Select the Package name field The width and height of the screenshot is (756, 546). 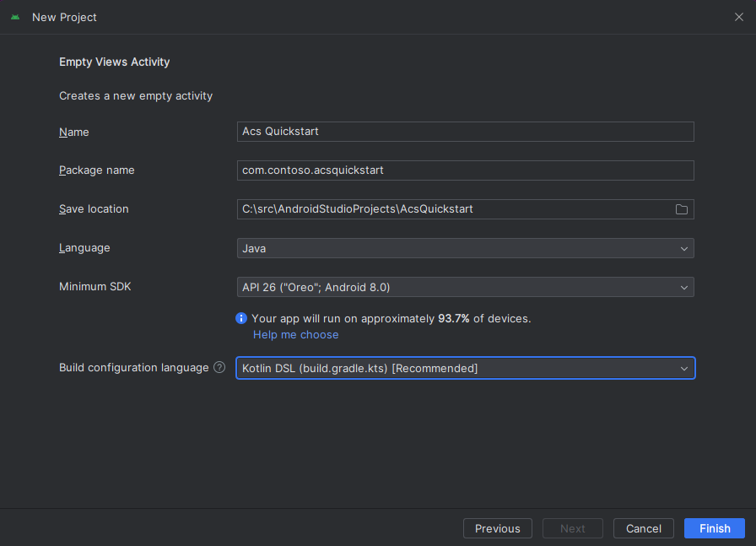[x=464, y=170]
